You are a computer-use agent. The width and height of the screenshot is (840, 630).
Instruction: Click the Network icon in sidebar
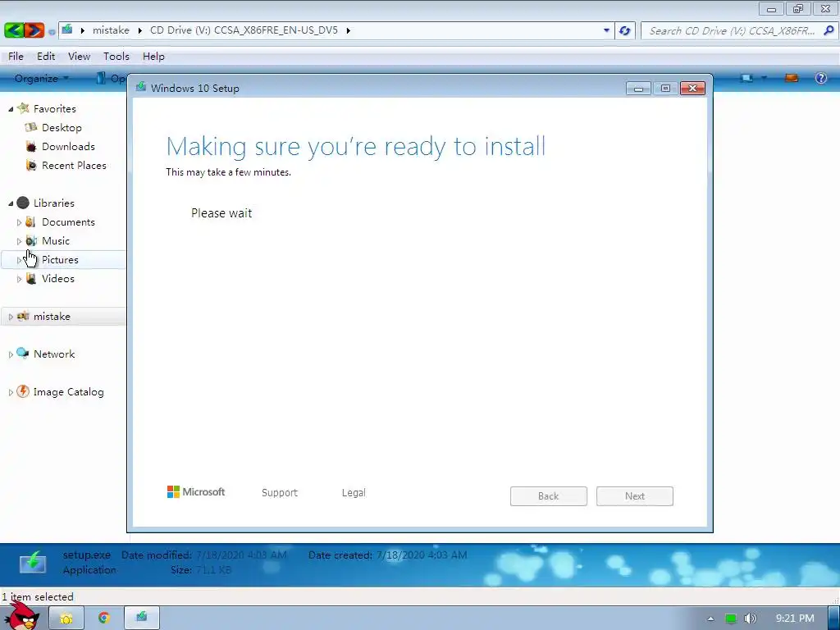pyautogui.click(x=22, y=354)
